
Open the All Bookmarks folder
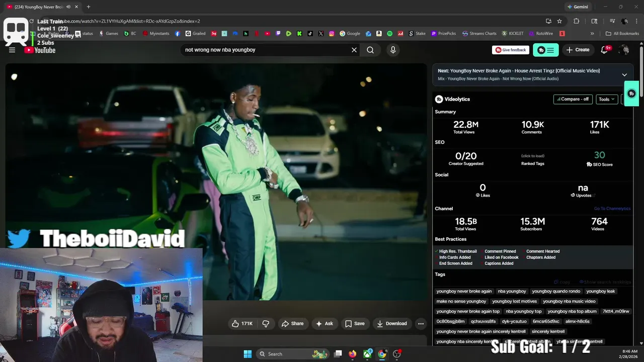[x=622, y=34]
